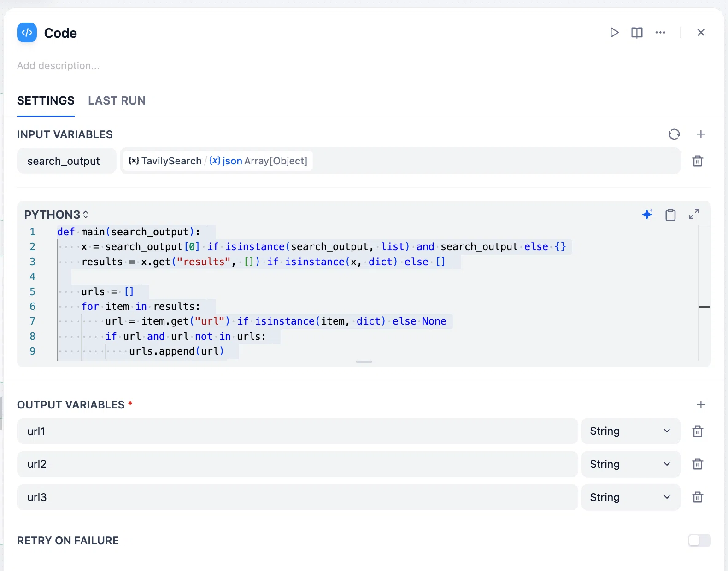Screen dimensions: 728x571
Task: Switch to the LAST RUN tab
Action: pyautogui.click(x=117, y=100)
